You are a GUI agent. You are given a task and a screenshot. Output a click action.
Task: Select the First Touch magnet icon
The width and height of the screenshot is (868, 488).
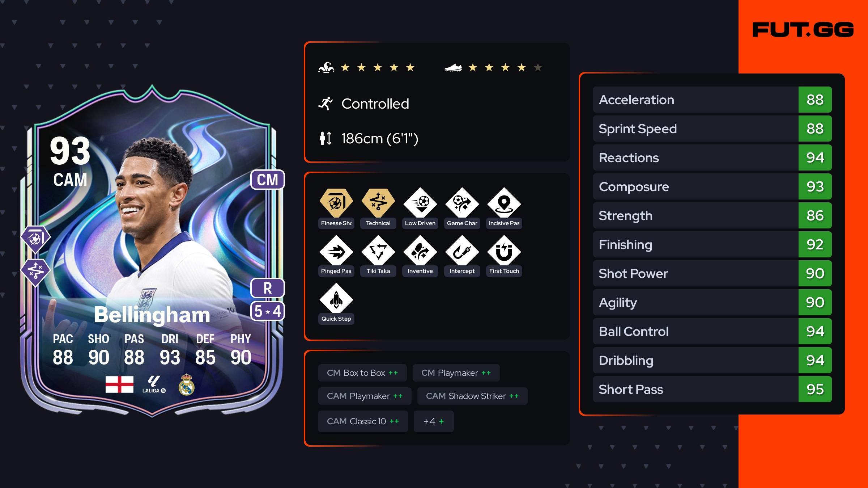(504, 250)
